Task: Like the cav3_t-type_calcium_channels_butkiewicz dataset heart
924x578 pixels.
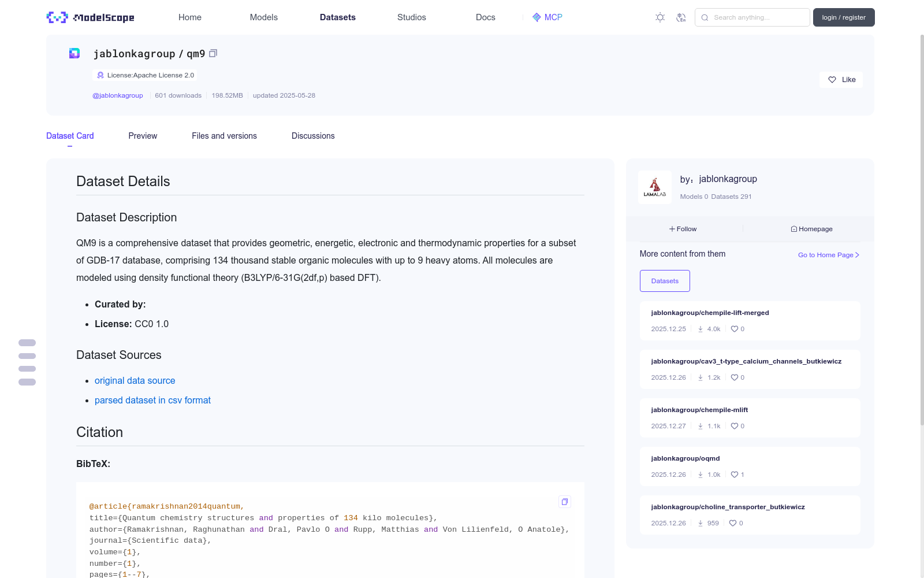Action: coord(735,377)
